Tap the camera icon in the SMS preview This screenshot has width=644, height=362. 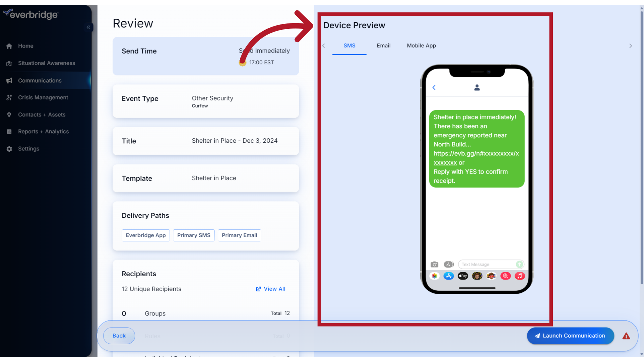coord(434,264)
